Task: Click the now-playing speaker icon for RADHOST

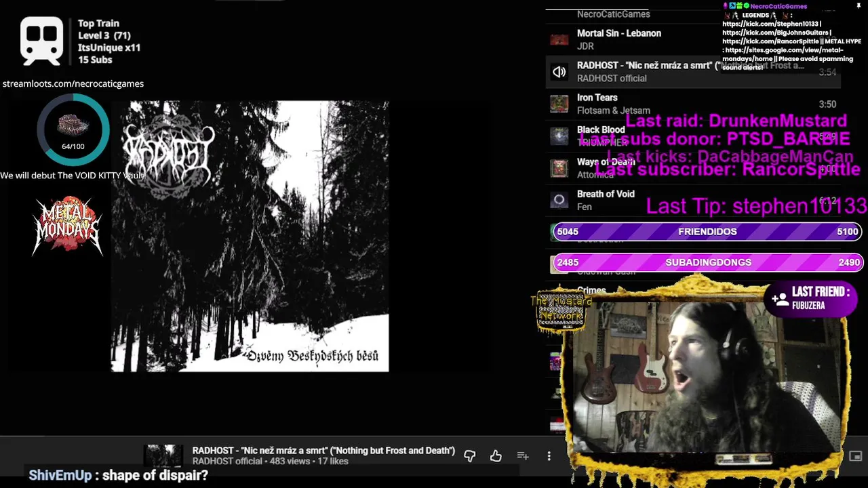Action: 559,72
